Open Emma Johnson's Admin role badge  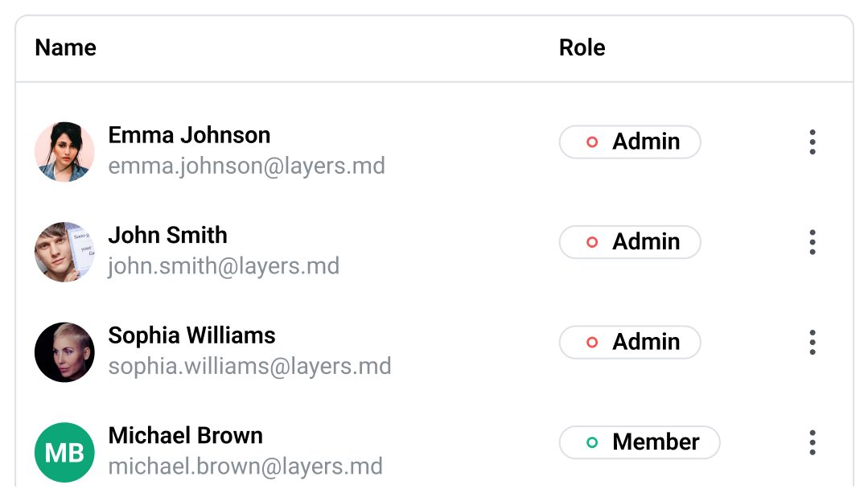tap(630, 142)
